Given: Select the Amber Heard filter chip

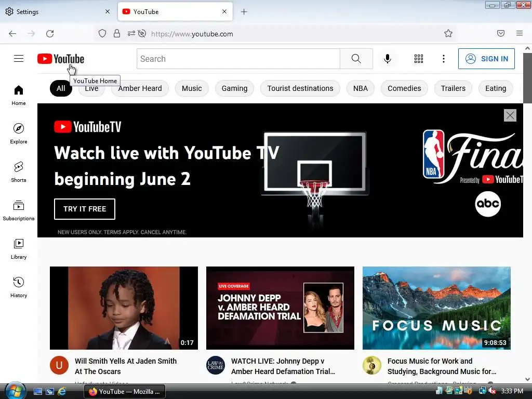Looking at the screenshot, I should coord(140,88).
